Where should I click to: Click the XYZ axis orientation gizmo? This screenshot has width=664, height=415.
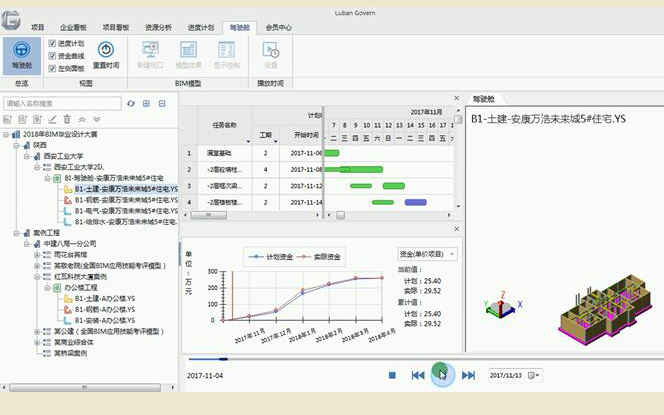502,304
